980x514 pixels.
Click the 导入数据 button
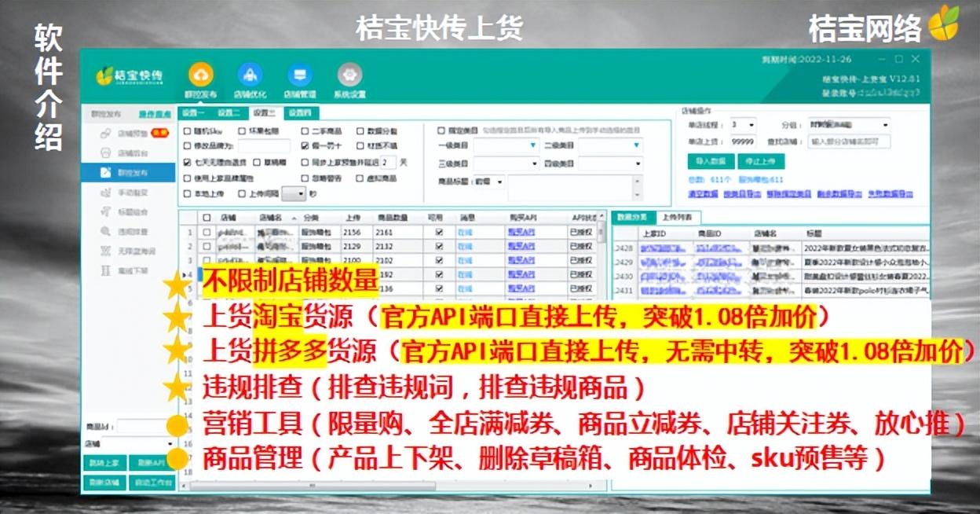click(x=709, y=162)
